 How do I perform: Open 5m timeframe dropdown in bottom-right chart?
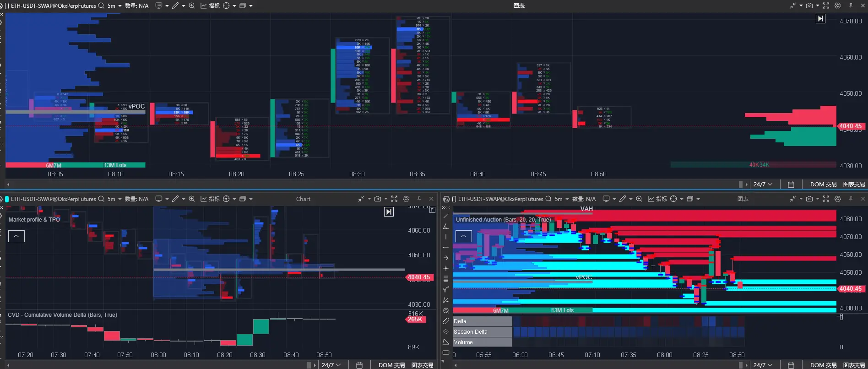pyautogui.click(x=562, y=199)
